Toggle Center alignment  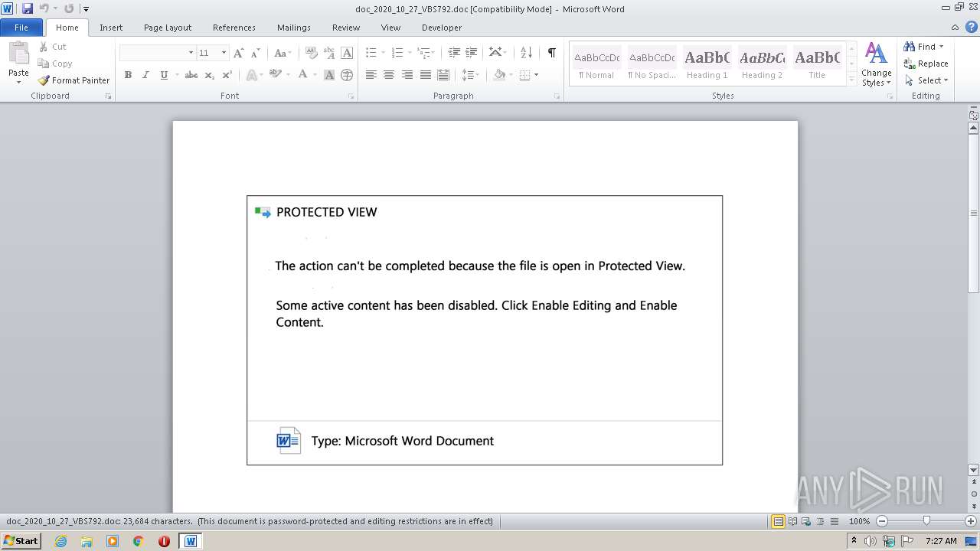coord(389,75)
